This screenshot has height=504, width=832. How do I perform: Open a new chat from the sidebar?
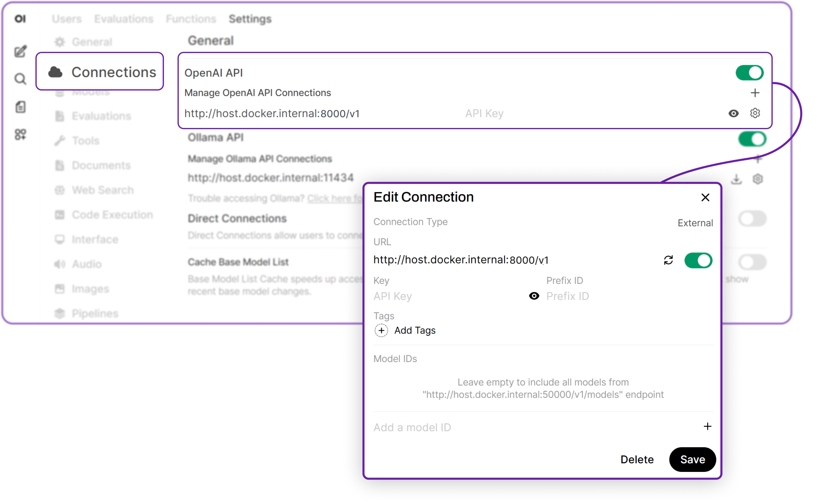point(20,51)
